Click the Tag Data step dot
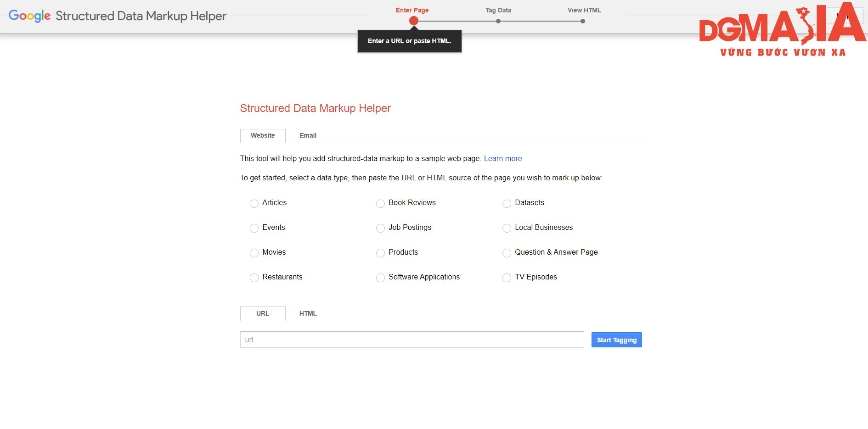The width and height of the screenshot is (868, 429). 498,21
